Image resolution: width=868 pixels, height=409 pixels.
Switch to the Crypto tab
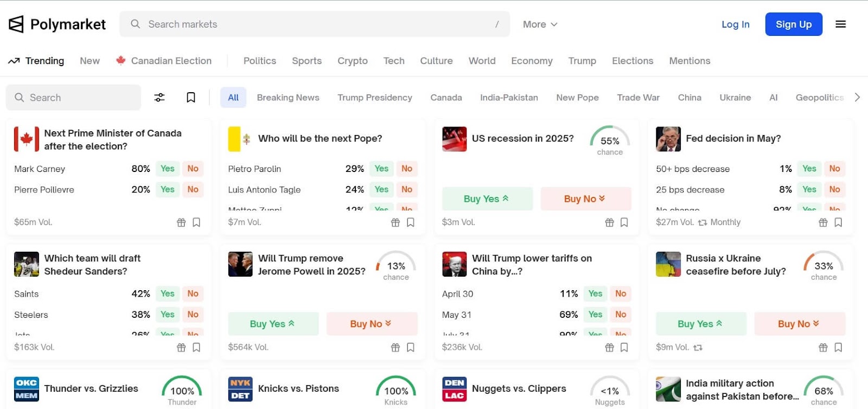[x=352, y=61]
